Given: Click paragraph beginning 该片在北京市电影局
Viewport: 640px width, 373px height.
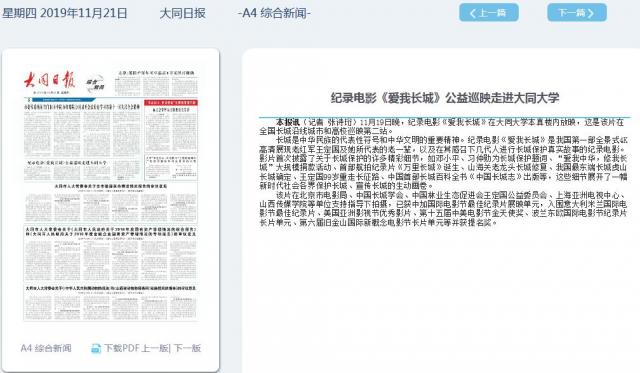Looking at the screenshot, I should point(443,209).
